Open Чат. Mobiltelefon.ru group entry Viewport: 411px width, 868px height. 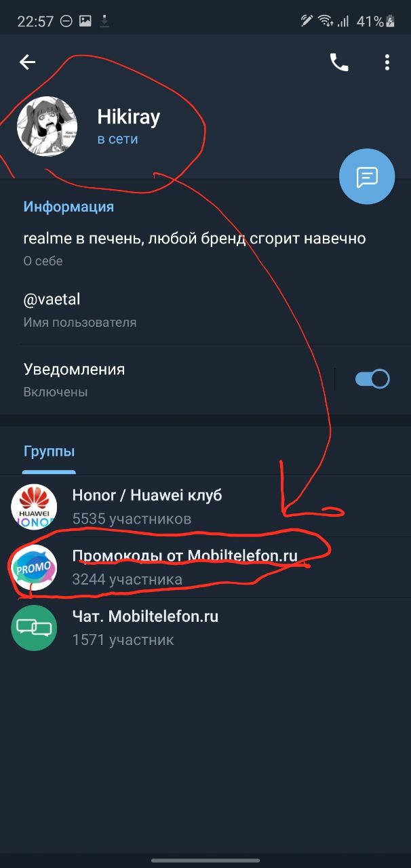point(206,627)
